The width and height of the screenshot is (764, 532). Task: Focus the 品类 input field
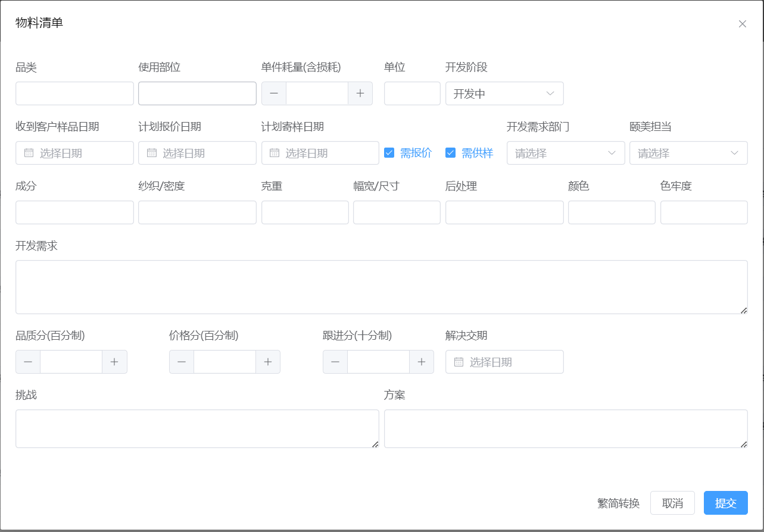pyautogui.click(x=74, y=93)
